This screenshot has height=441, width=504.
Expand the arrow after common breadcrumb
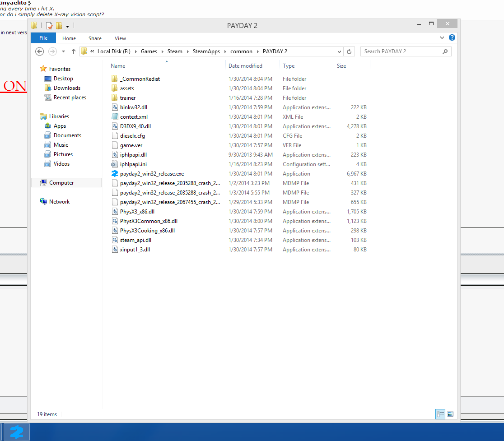tap(257, 51)
